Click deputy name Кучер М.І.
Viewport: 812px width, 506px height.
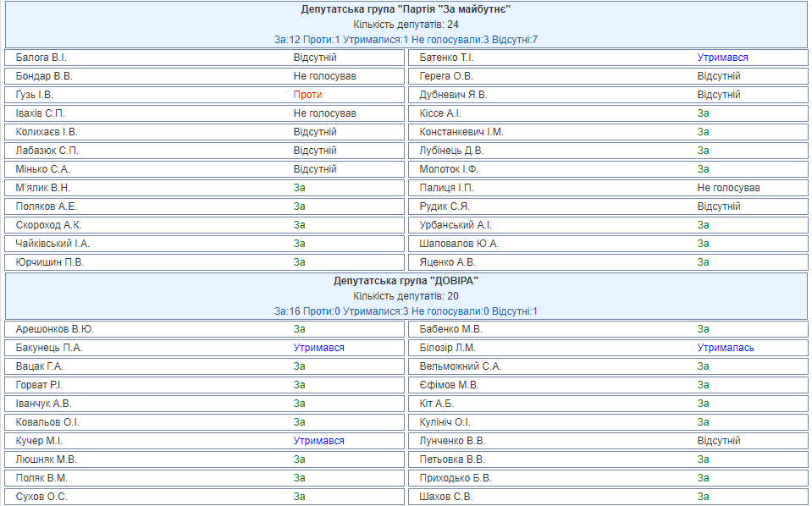[39, 441]
